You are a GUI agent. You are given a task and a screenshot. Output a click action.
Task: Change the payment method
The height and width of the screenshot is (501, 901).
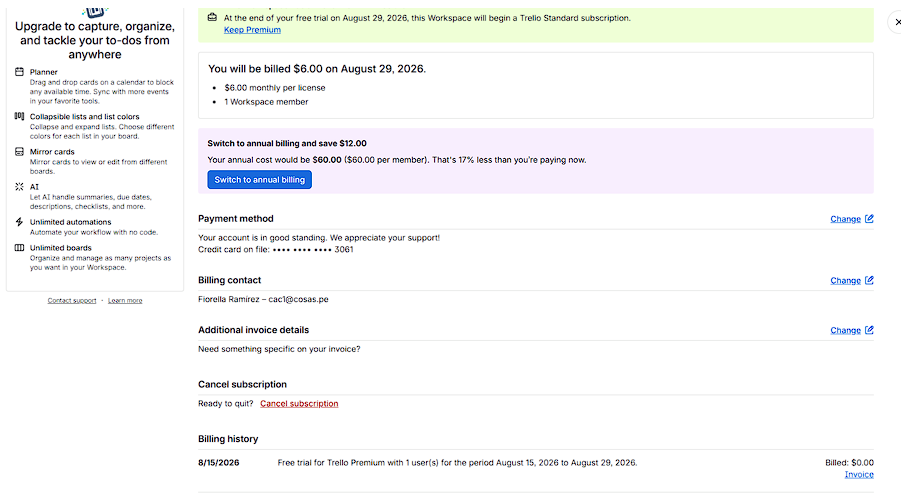pyautogui.click(x=845, y=219)
